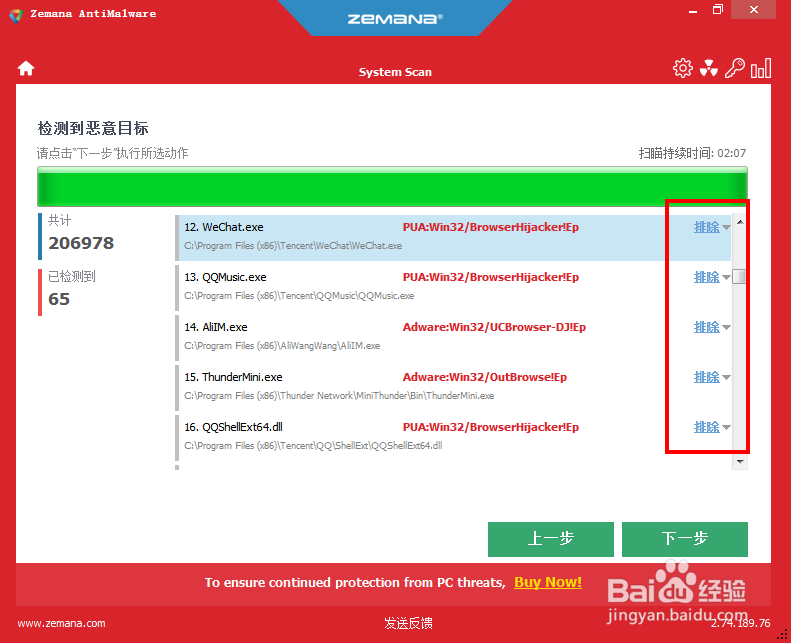Select the 13. QQMusic.exe row

(453, 287)
